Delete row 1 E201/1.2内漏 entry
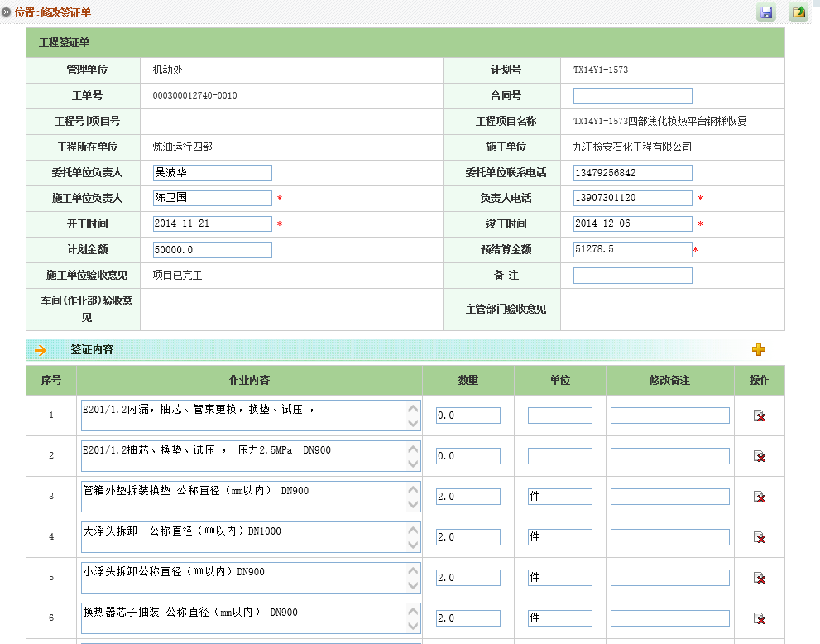The width and height of the screenshot is (820, 644). pos(760,416)
